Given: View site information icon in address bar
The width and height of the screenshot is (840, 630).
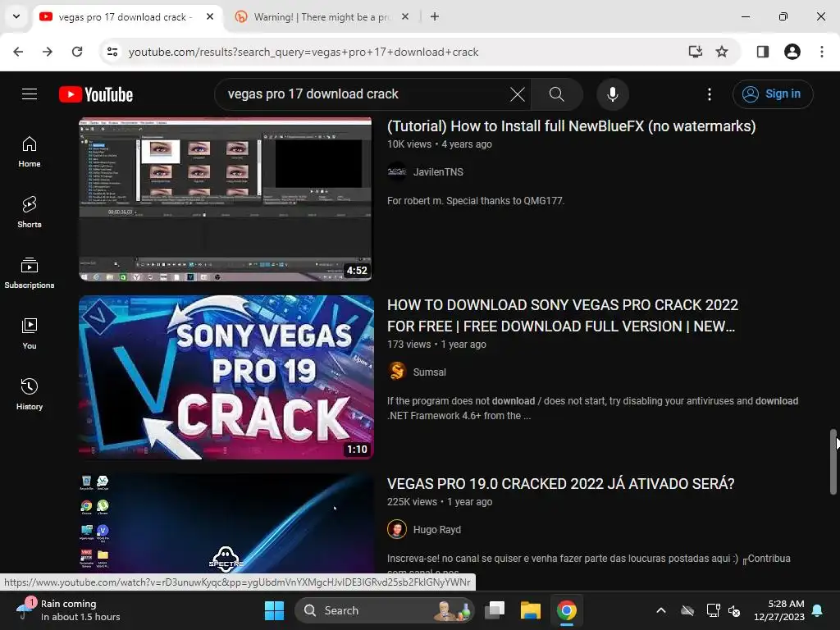Looking at the screenshot, I should tap(112, 52).
